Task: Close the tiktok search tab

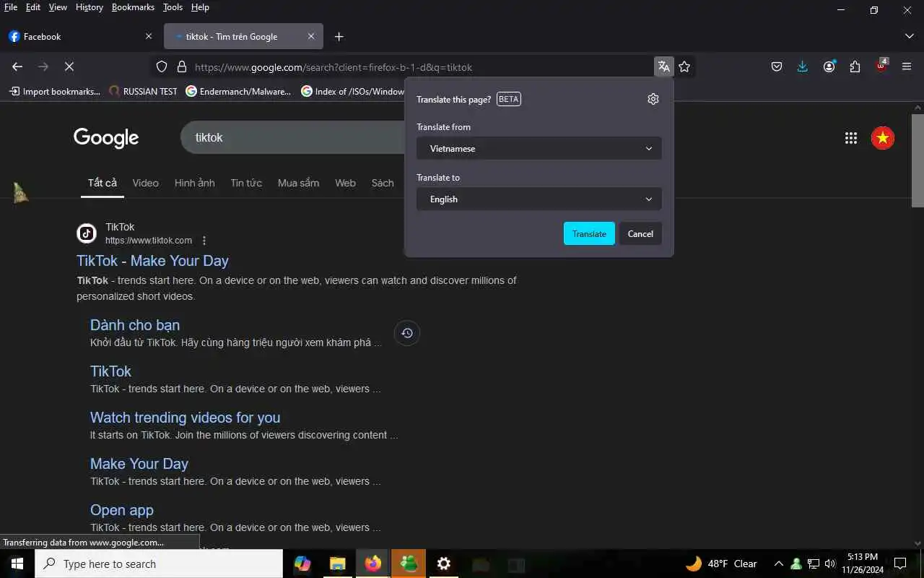Action: pyautogui.click(x=311, y=36)
